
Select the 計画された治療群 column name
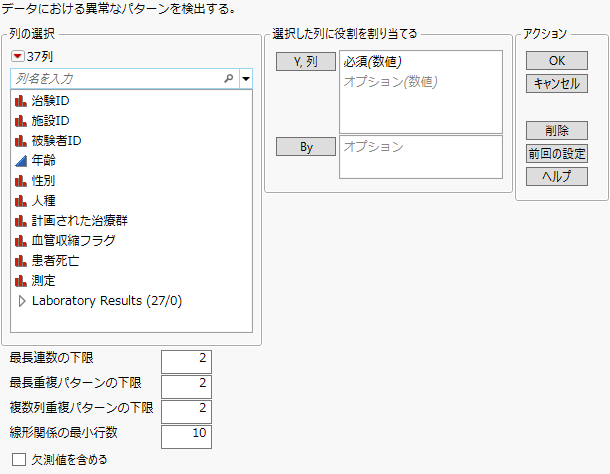tap(80, 221)
